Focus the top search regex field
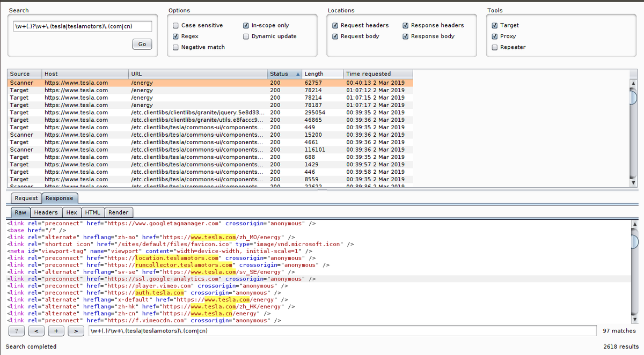 [x=83, y=27]
